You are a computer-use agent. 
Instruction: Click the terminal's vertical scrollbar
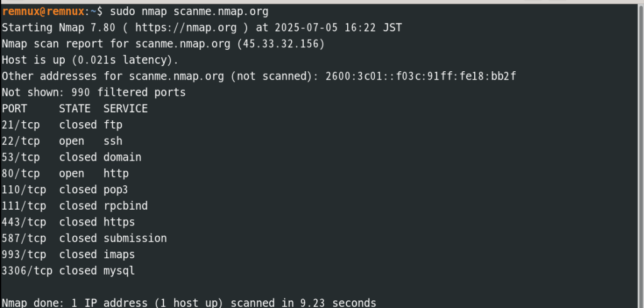[641, 156]
